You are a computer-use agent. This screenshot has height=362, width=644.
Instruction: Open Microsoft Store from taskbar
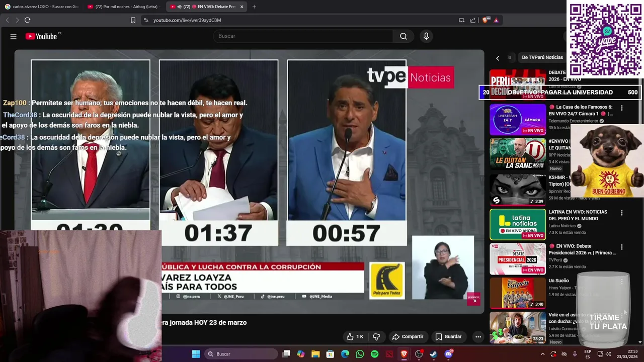click(330, 354)
